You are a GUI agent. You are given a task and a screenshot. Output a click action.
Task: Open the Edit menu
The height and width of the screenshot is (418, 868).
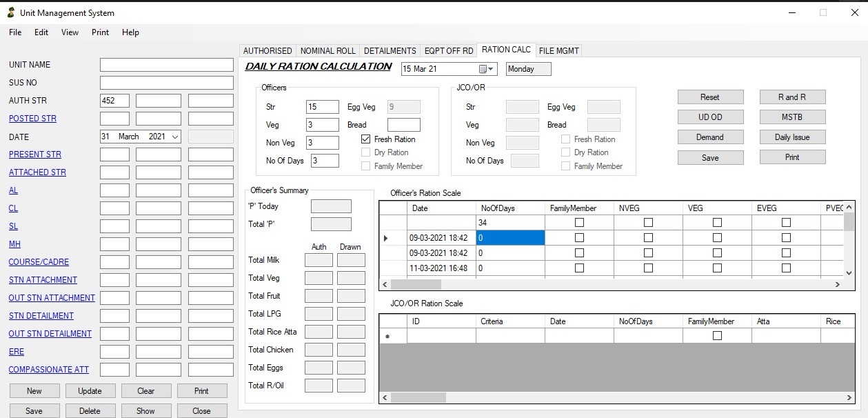pos(41,32)
